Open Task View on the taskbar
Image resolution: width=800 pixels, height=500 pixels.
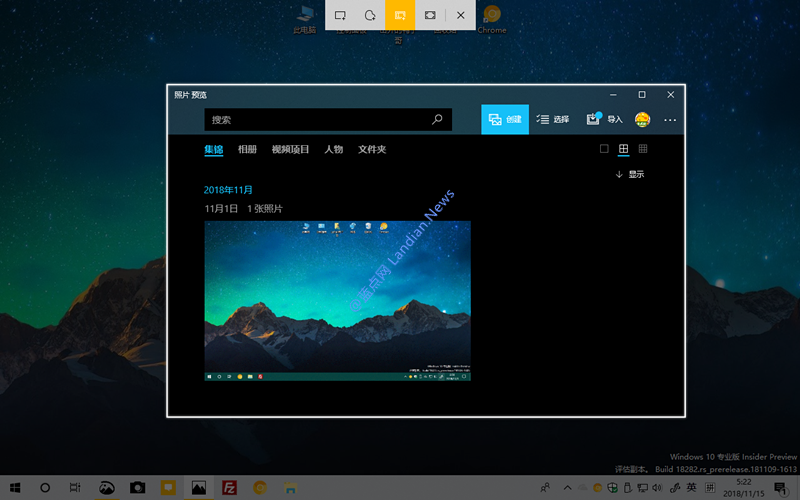[x=75, y=488]
